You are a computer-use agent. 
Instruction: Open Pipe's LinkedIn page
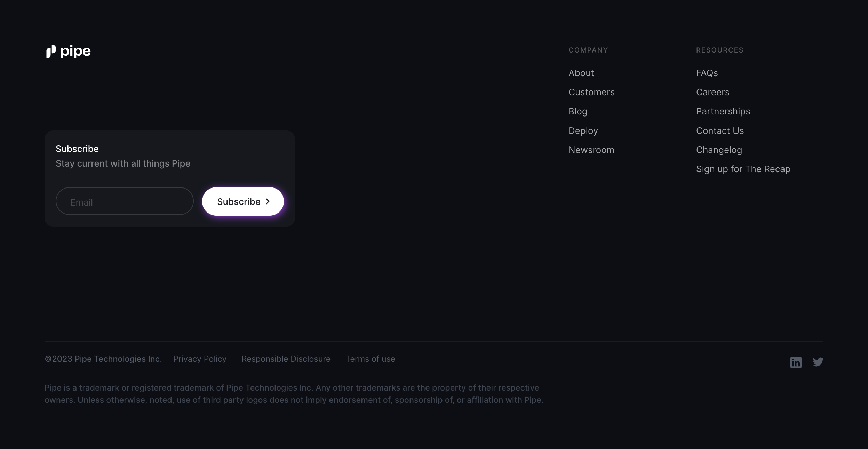(x=796, y=362)
